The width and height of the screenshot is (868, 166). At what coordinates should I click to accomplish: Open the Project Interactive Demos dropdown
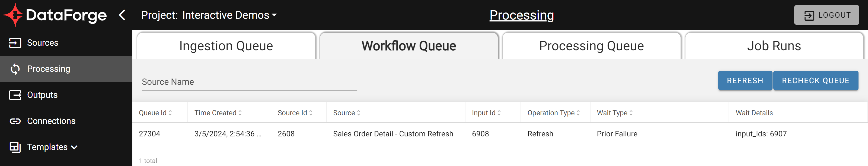point(209,15)
